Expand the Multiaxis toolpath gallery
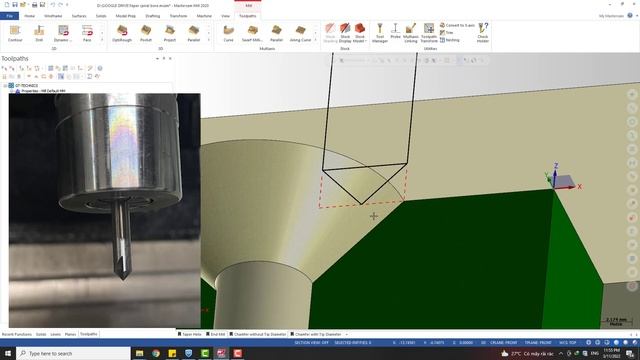640x360 pixels. (316, 40)
